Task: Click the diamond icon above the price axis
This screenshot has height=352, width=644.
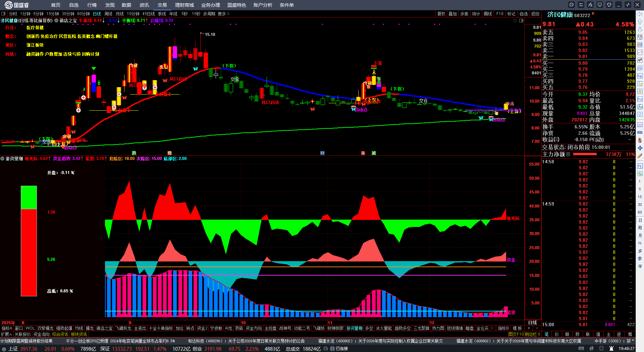Action: [x=515, y=21]
